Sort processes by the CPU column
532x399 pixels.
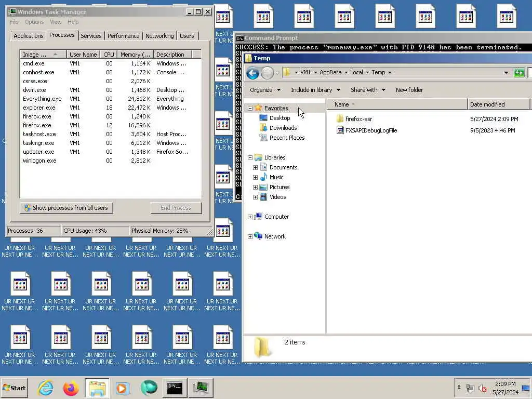tap(109, 55)
